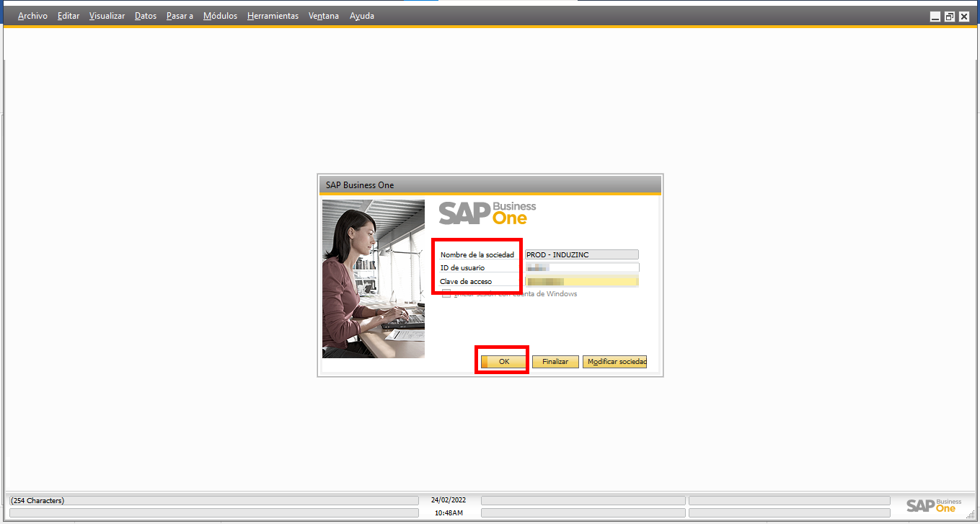Minimize the SAP main window
Image resolution: width=980 pixels, height=524 pixels.
tap(935, 17)
